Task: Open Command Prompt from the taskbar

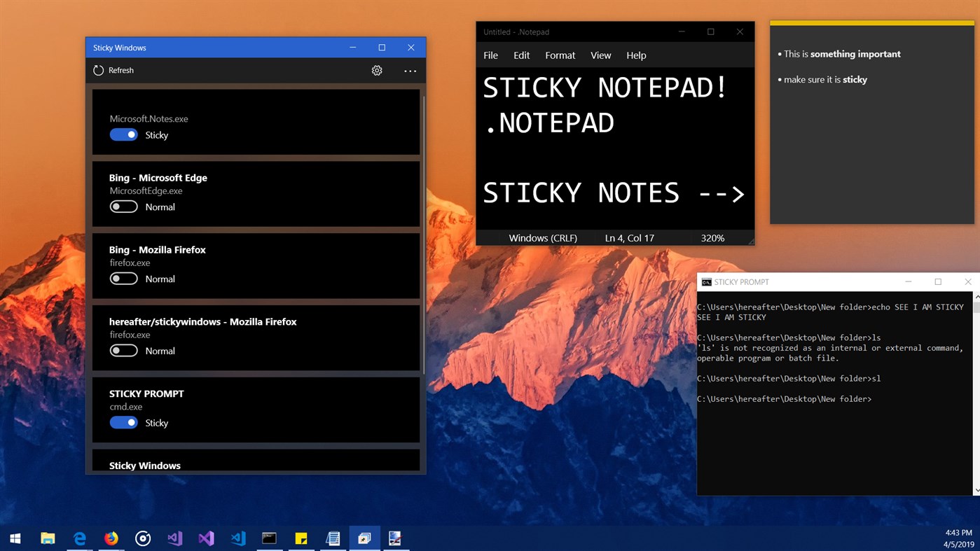Action: point(270,538)
